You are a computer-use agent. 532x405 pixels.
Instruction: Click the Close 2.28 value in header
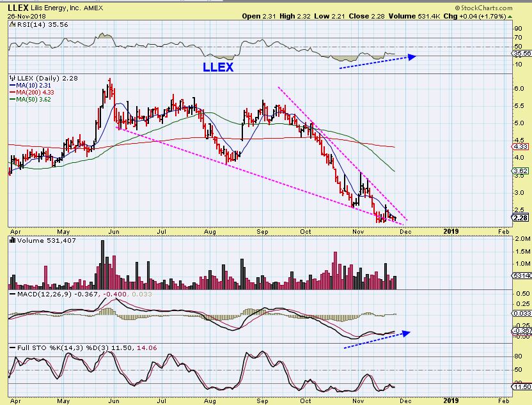[366, 16]
